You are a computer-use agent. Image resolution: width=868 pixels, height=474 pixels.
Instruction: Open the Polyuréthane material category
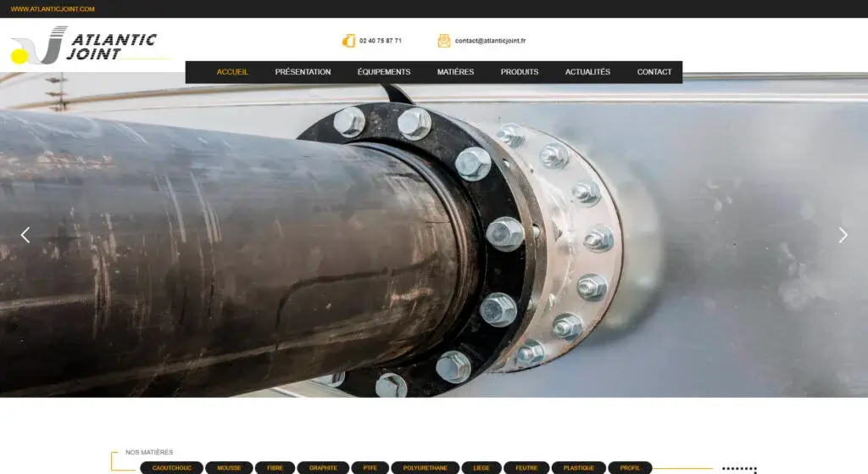426,468
